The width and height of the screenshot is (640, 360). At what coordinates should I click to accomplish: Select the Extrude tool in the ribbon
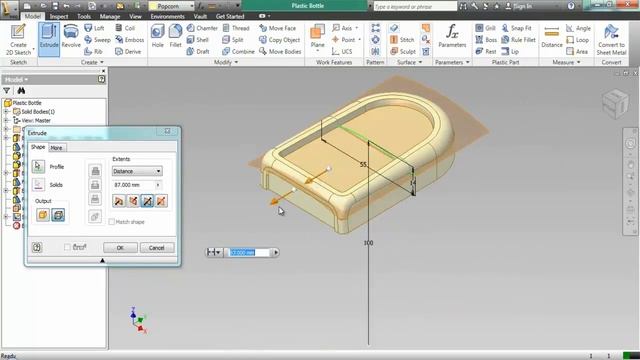click(49, 39)
